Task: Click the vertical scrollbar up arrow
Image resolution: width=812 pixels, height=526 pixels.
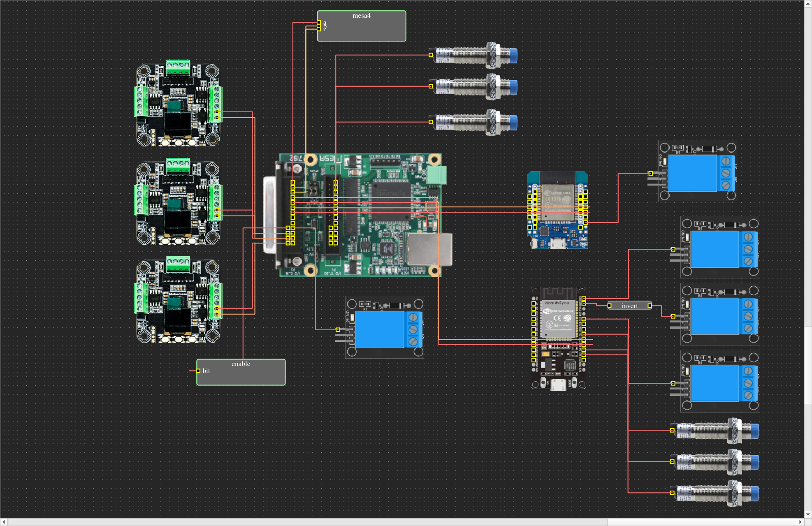Action: (808, 4)
